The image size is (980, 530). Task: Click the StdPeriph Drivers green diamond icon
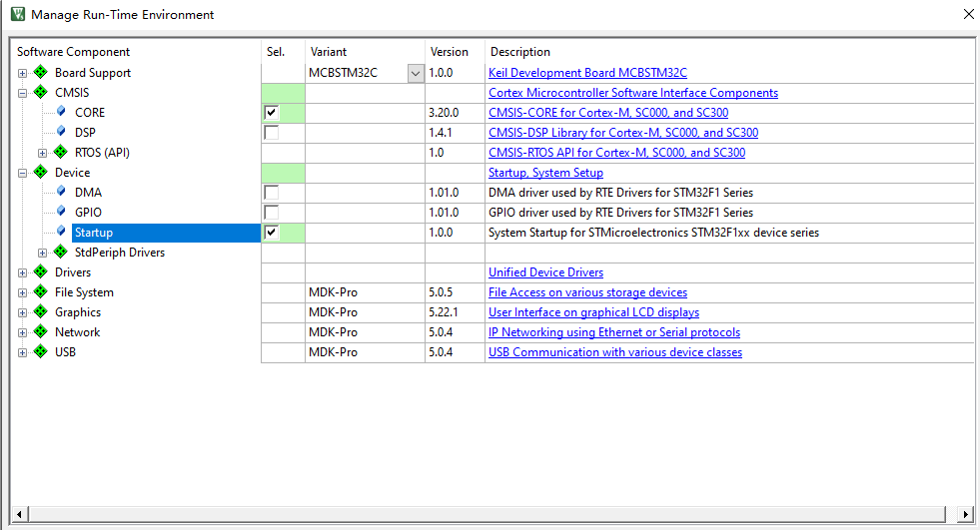coord(61,253)
